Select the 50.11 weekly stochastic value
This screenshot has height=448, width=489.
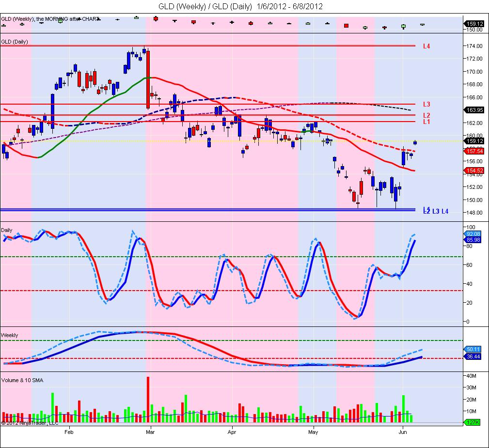point(473,349)
